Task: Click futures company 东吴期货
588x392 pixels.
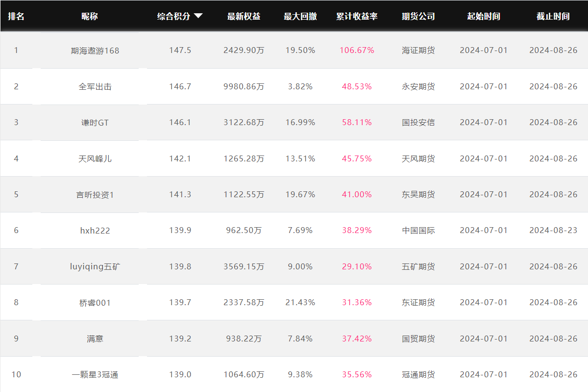Action: tap(418, 194)
